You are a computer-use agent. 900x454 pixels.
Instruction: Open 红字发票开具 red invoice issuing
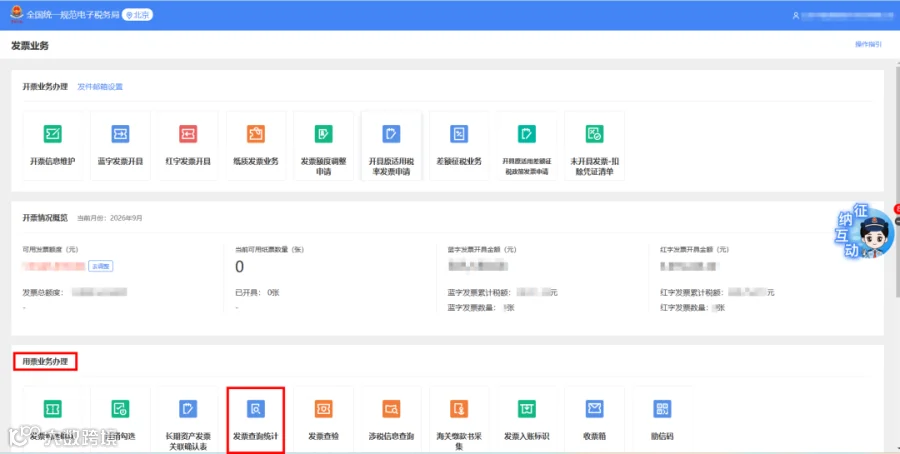pyautogui.click(x=188, y=146)
